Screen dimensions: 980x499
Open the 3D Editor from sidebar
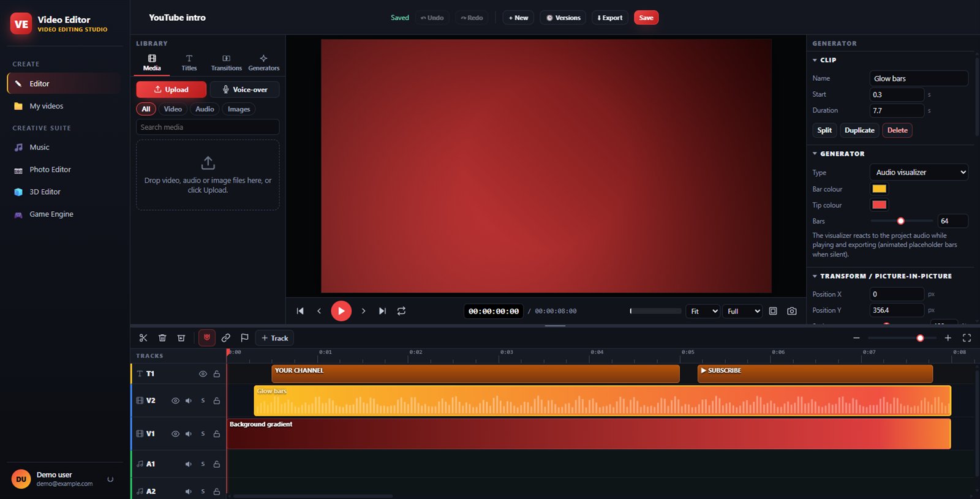click(65, 192)
